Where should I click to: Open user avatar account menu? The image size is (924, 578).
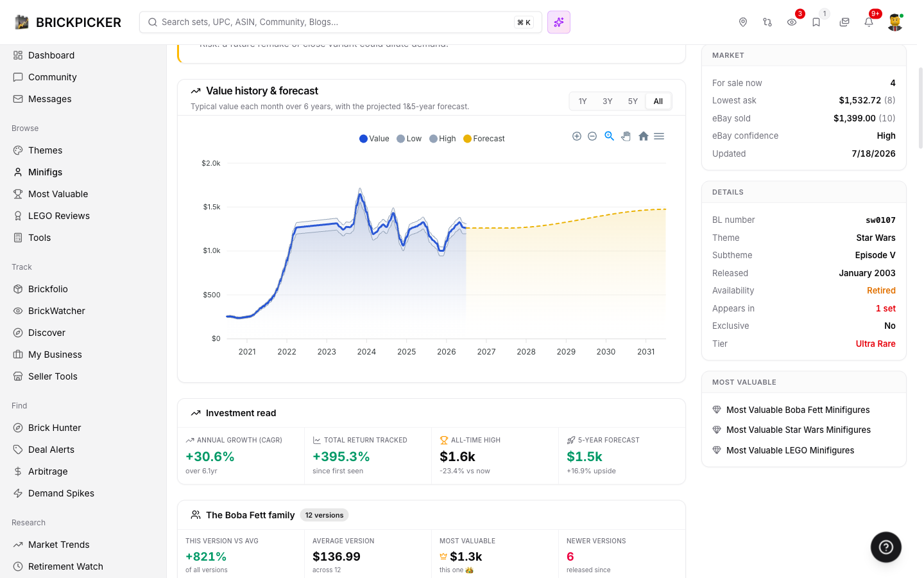coord(895,22)
